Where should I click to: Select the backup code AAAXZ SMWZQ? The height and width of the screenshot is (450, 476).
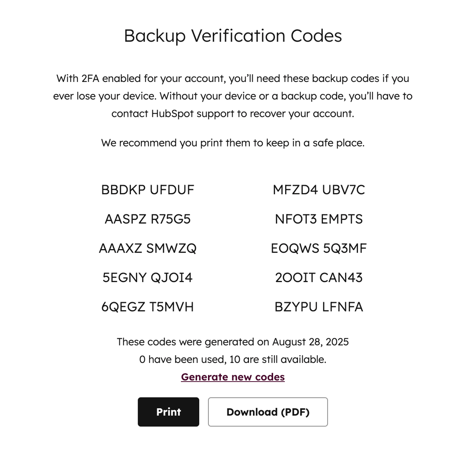(x=148, y=248)
